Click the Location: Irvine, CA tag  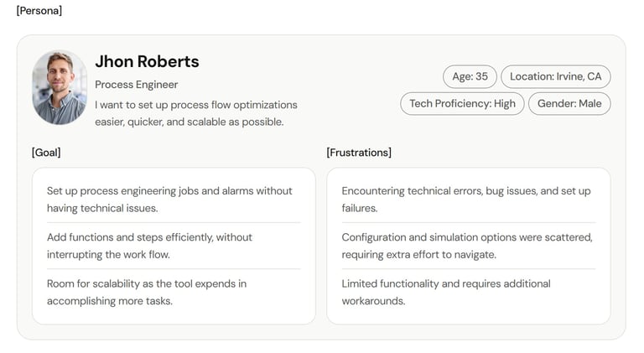pyautogui.click(x=555, y=76)
